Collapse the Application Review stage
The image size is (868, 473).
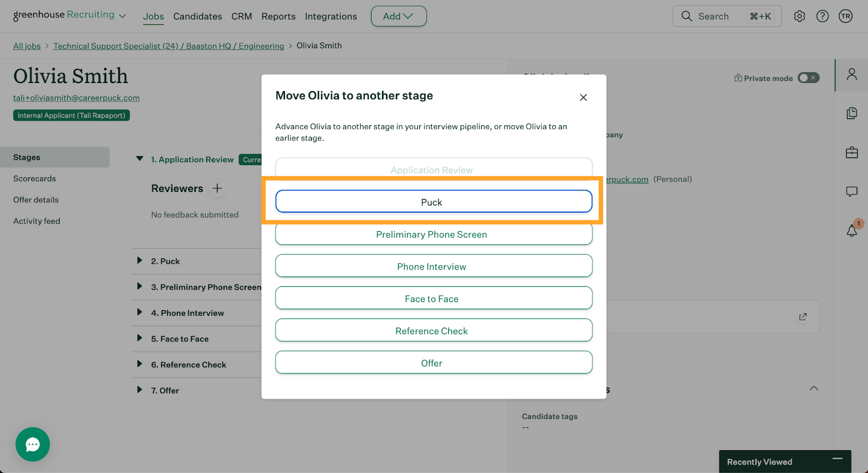click(139, 159)
